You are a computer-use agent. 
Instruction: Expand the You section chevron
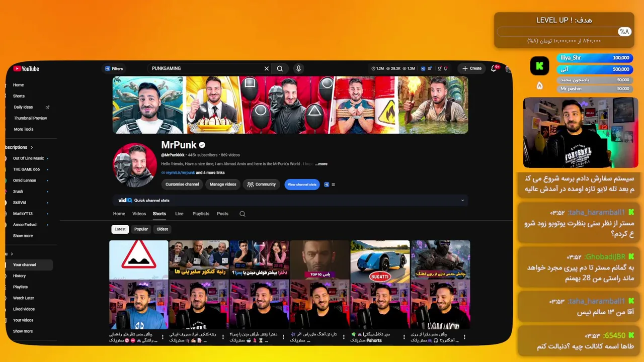tap(12, 254)
